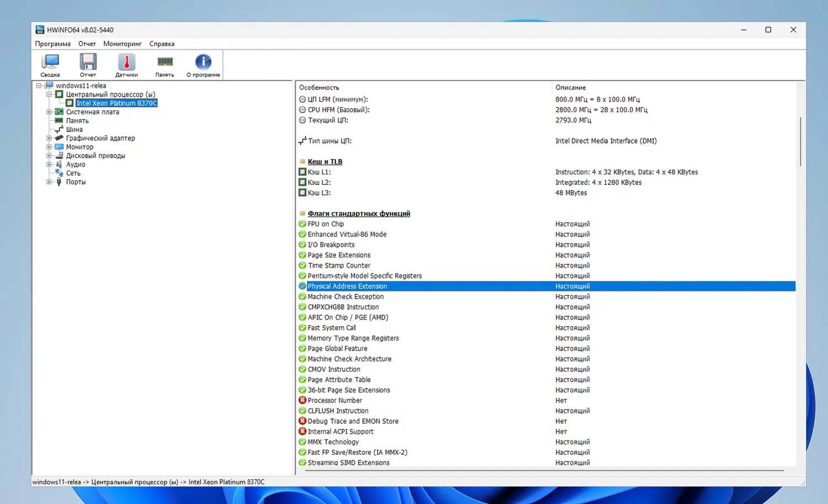The image size is (828, 504).
Task: Click the Центральный процессор (ы) chip icon
Action: (x=59, y=94)
